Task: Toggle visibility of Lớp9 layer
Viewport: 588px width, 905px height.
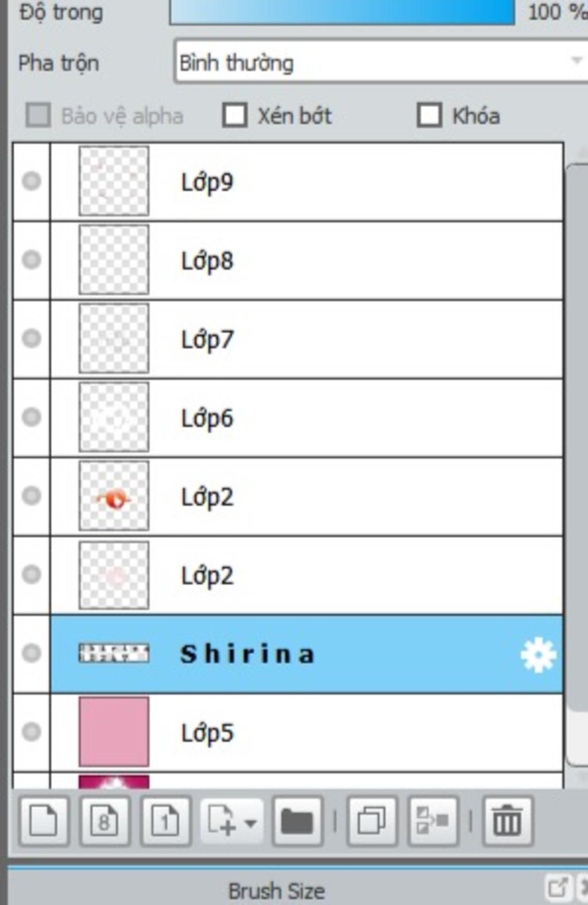Action: point(32,181)
